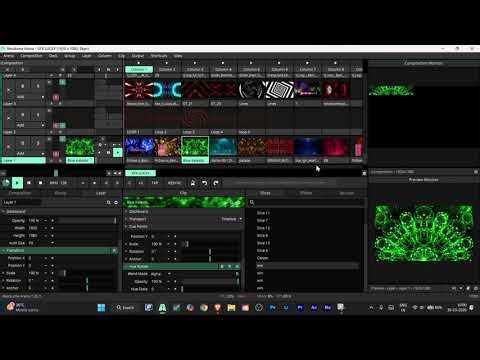Click the Layer 1 name field in properties panel

tap(21, 202)
